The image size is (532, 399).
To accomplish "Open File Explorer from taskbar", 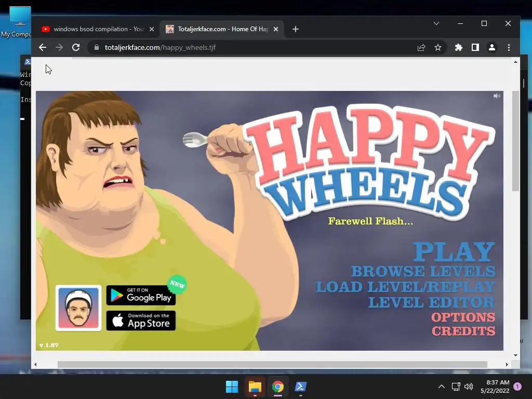I will tap(255, 387).
